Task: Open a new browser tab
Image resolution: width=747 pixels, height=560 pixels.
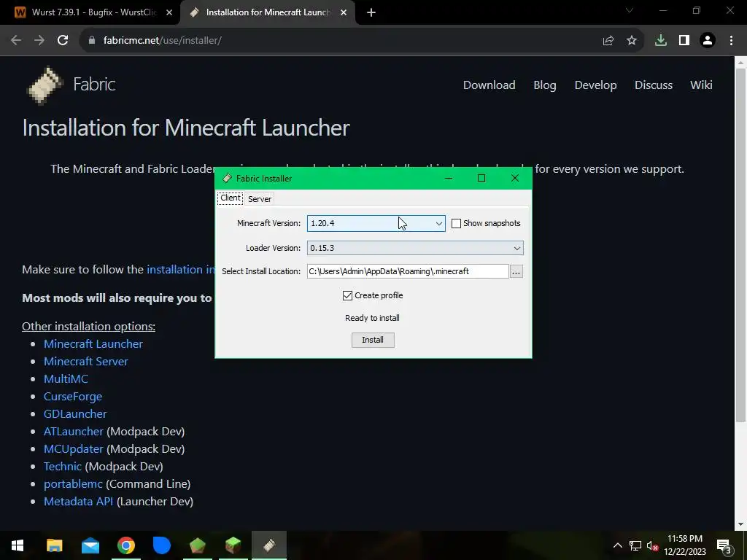Action: coord(371,13)
